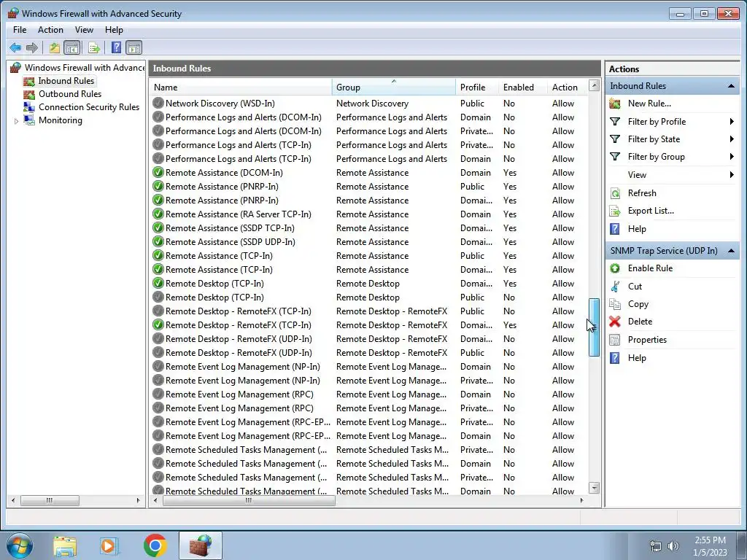Open the View menu
The width and height of the screenshot is (747, 560).
pos(84,29)
